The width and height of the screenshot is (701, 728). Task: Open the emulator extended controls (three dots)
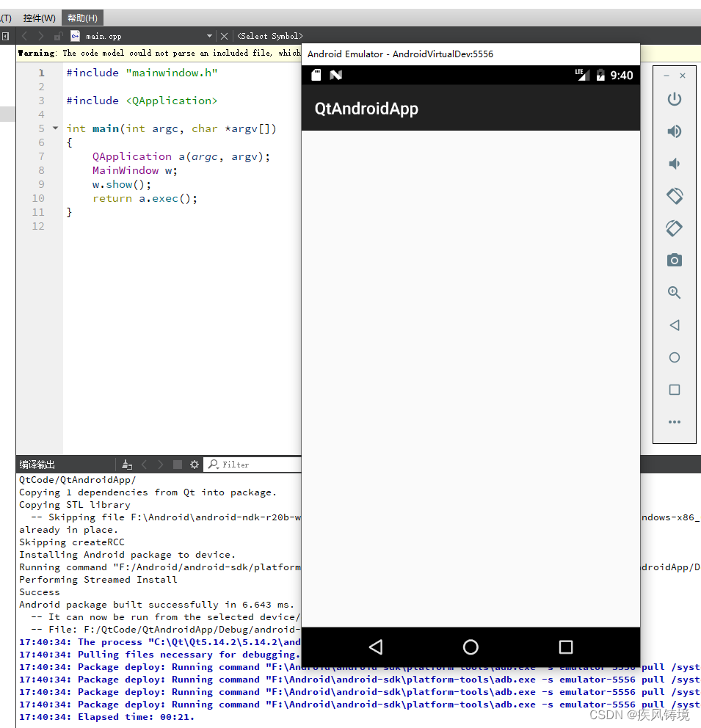[x=674, y=422]
